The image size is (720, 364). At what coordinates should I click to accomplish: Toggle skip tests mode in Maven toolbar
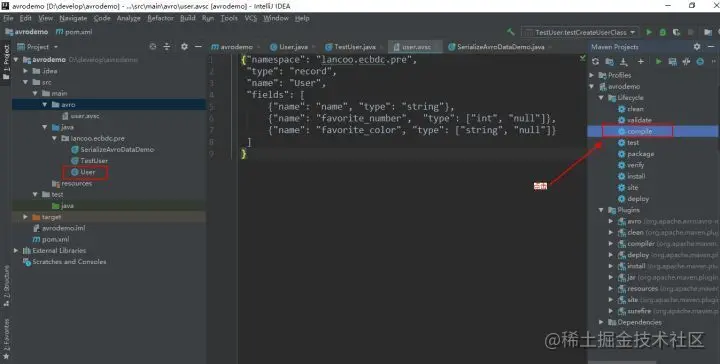click(700, 62)
